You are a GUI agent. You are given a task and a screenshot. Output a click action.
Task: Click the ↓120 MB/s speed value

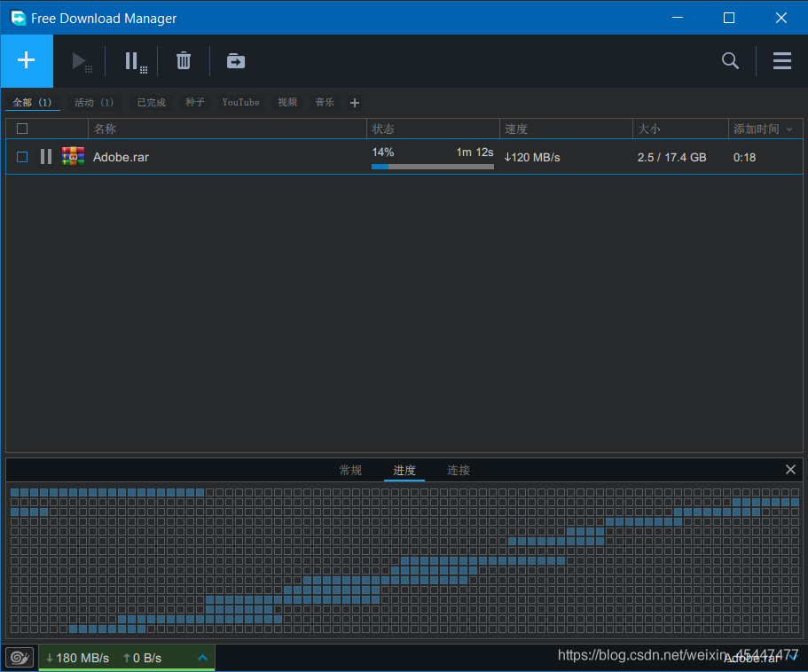[532, 158]
